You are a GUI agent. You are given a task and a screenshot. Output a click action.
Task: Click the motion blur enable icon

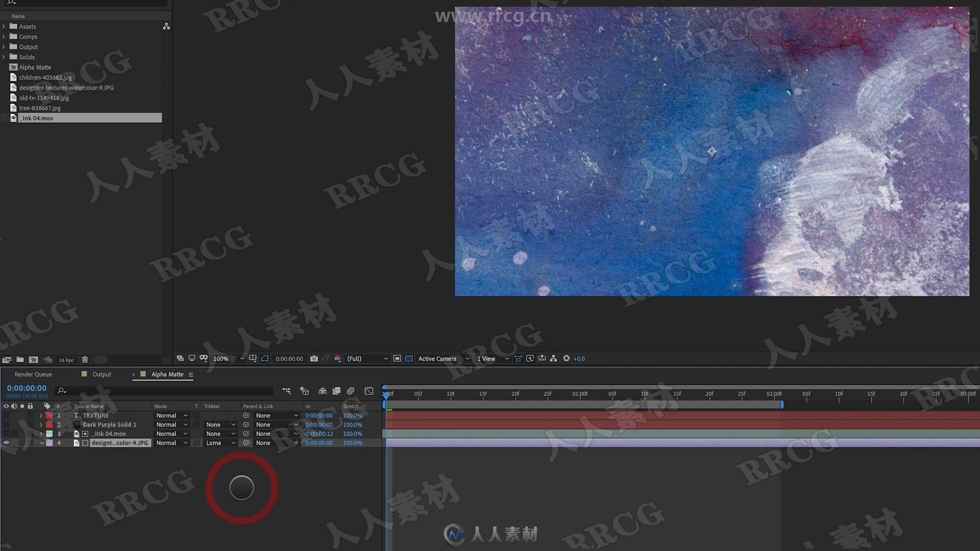coord(350,391)
